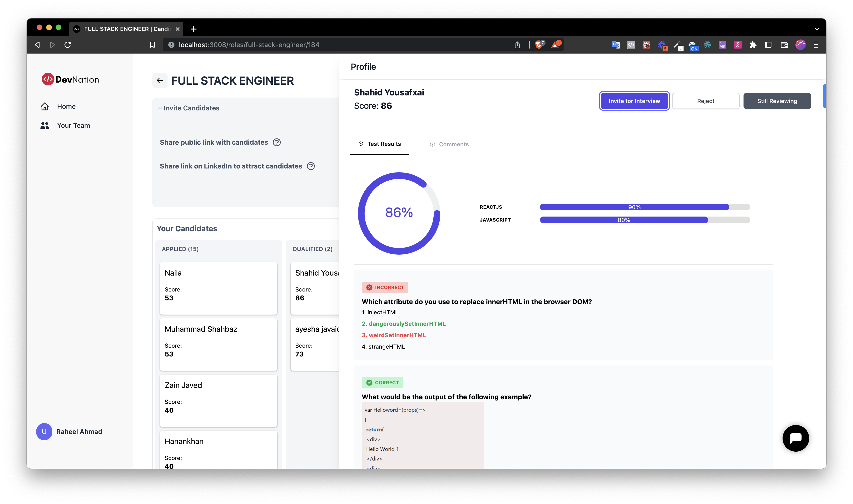This screenshot has height=504, width=853.
Task: Click Brave Shields lion icon in address bar
Action: pyautogui.click(x=539, y=45)
